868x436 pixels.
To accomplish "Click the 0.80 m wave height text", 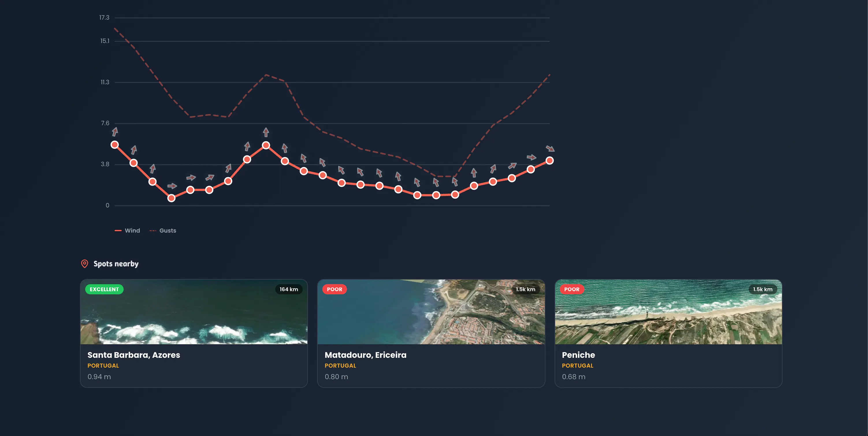I will coord(336,377).
